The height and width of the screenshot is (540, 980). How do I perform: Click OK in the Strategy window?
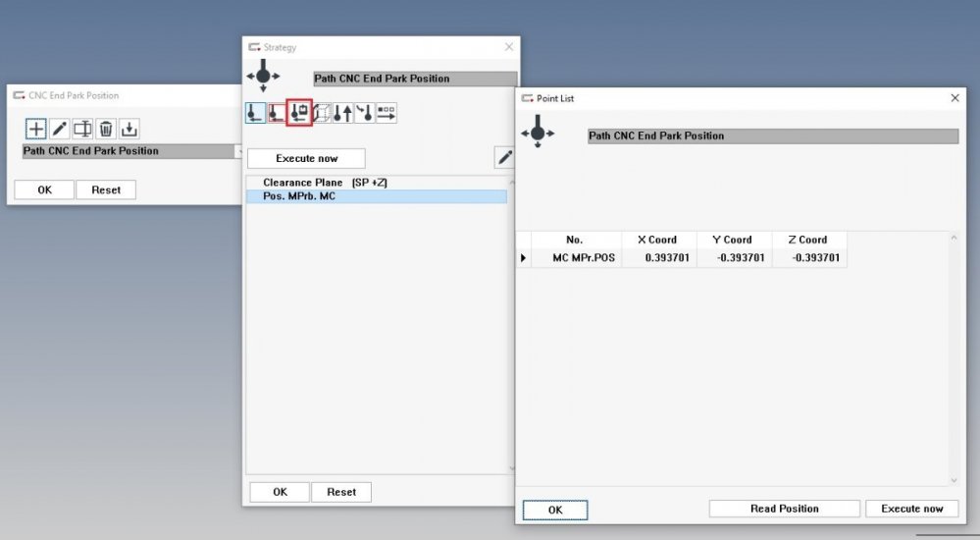pos(280,492)
